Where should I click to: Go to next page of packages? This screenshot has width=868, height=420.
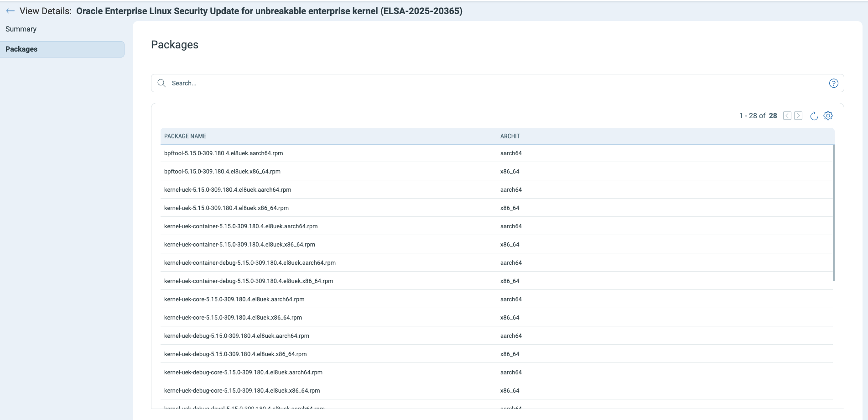coord(798,116)
